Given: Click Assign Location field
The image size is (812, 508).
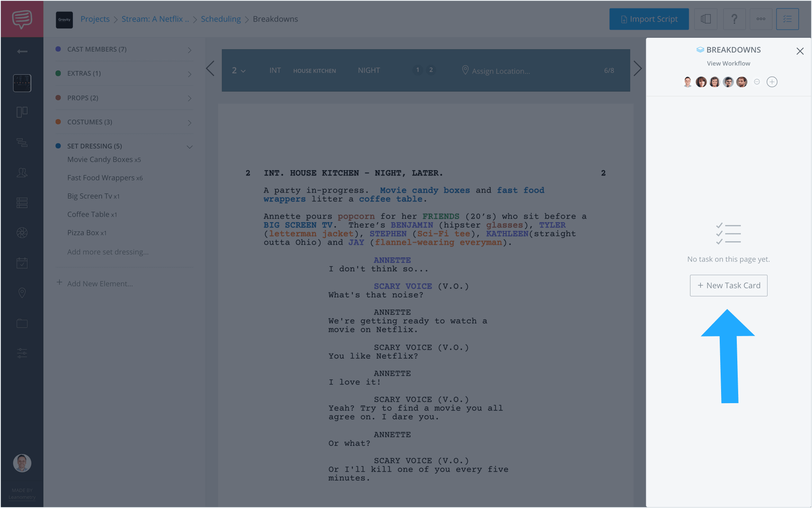Looking at the screenshot, I should [x=496, y=71].
